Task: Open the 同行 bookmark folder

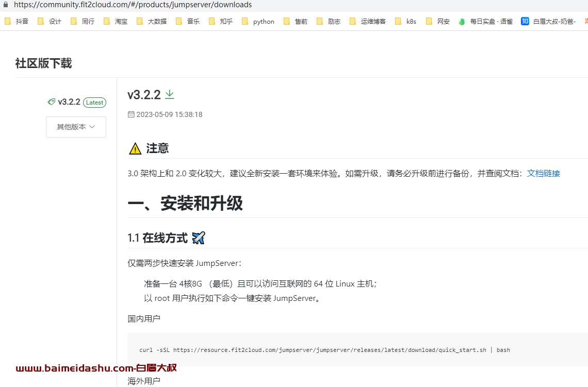Action: click(83, 21)
